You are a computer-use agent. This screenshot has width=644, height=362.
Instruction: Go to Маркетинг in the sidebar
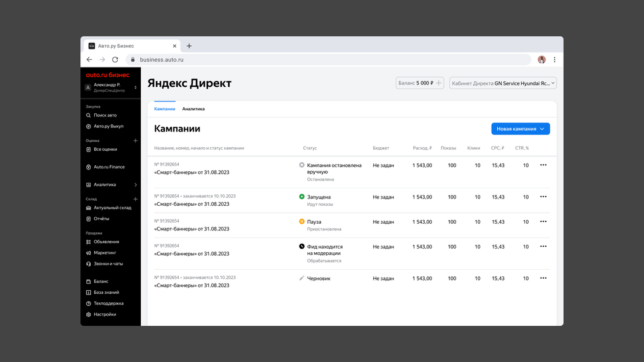[105, 253]
